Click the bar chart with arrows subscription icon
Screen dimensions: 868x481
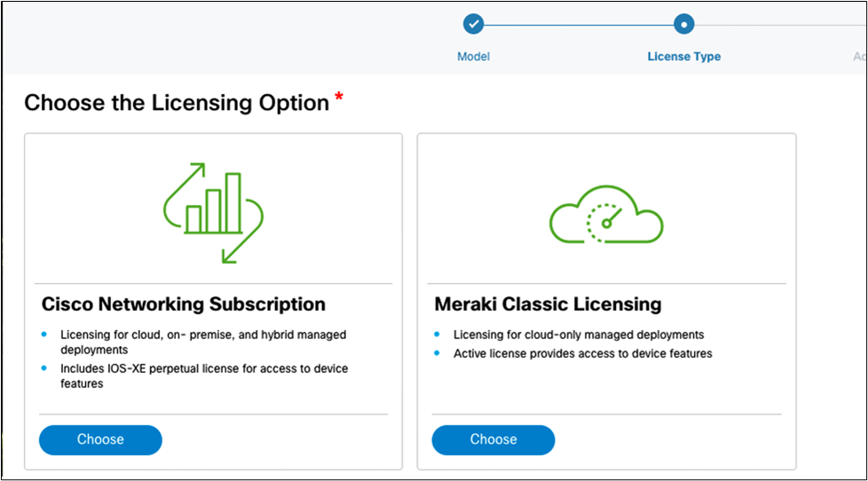(x=213, y=213)
